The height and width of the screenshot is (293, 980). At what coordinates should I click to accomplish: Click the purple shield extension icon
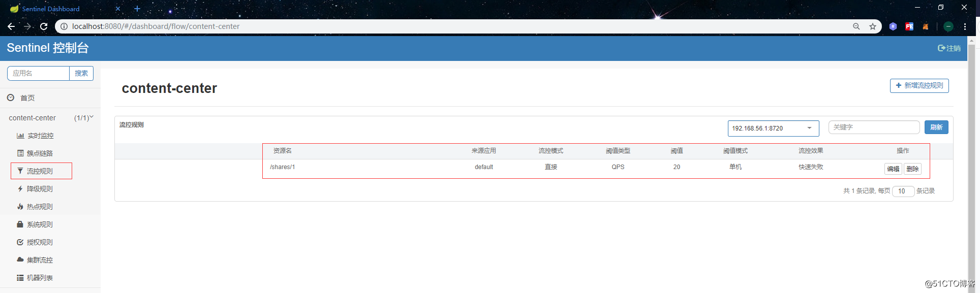pos(893,26)
